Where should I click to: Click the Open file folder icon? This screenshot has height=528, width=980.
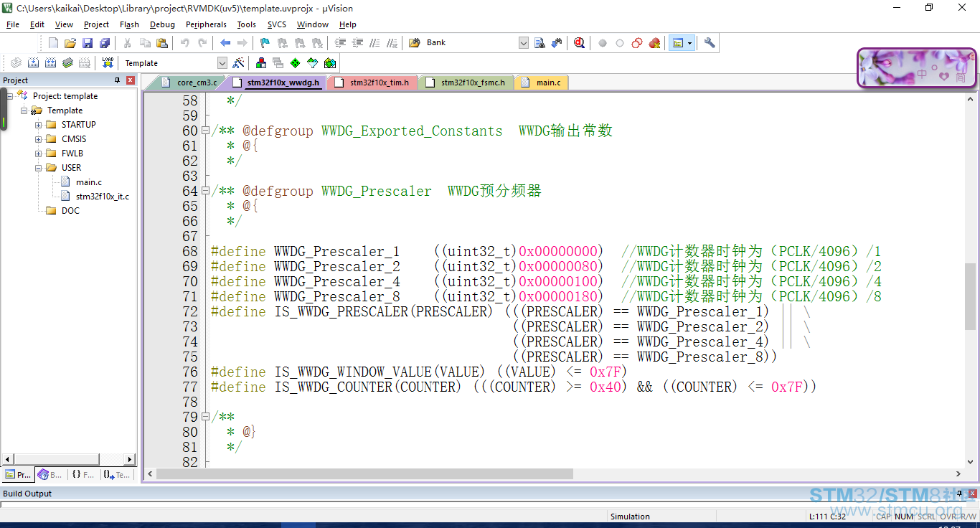coord(70,43)
